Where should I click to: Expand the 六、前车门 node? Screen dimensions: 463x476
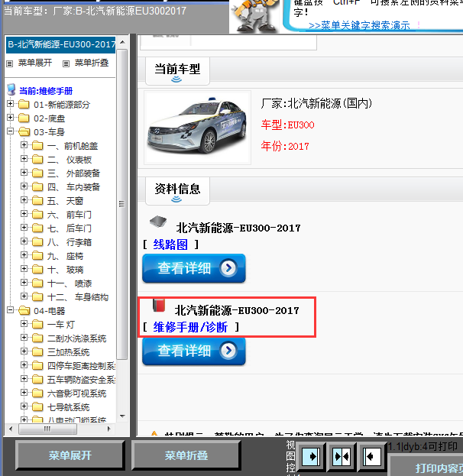click(24, 214)
